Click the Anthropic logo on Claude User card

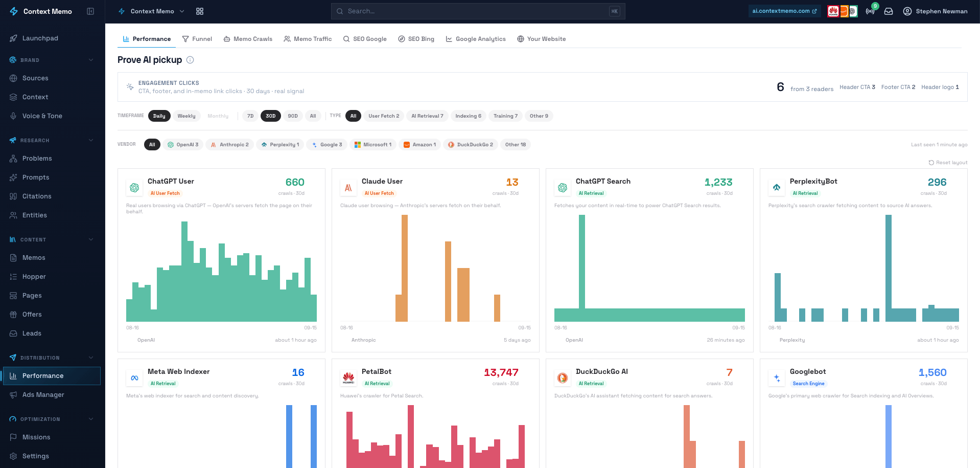point(348,188)
